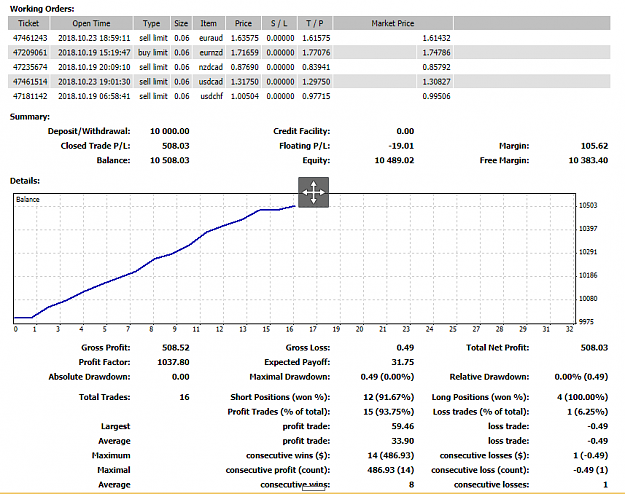
Task: Click the Open Time column header
Action: [x=91, y=23]
